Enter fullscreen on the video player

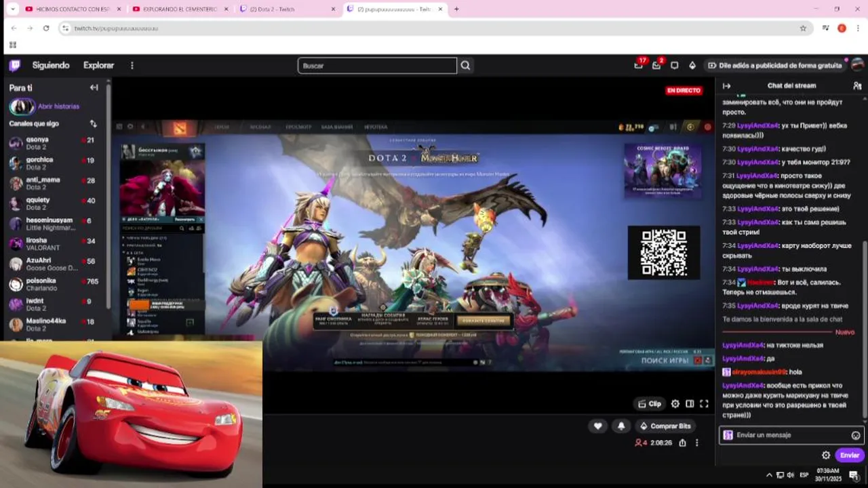(704, 404)
